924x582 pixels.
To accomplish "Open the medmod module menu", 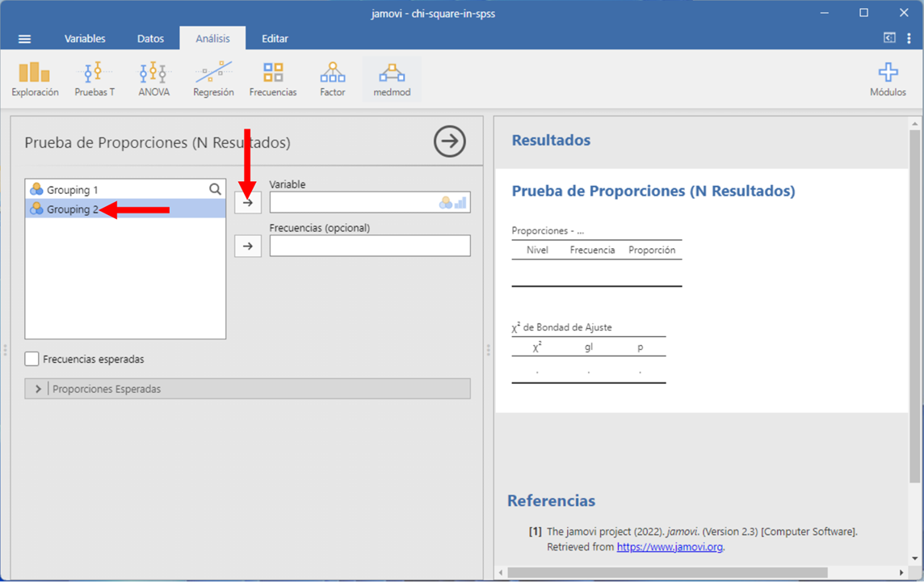I will (x=392, y=79).
